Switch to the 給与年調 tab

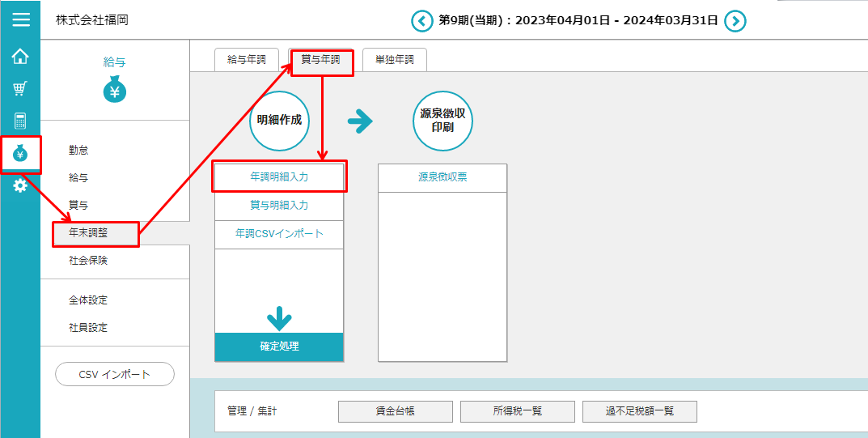pos(247,60)
